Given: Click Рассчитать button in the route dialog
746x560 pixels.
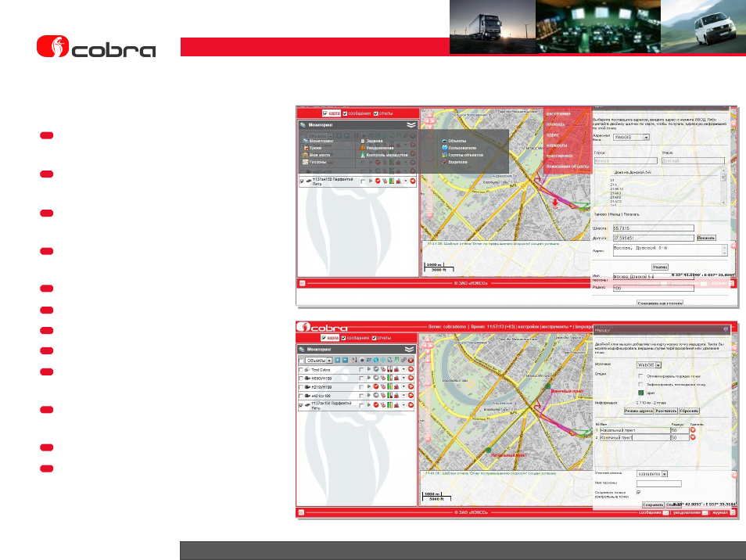Looking at the screenshot, I should (665, 411).
